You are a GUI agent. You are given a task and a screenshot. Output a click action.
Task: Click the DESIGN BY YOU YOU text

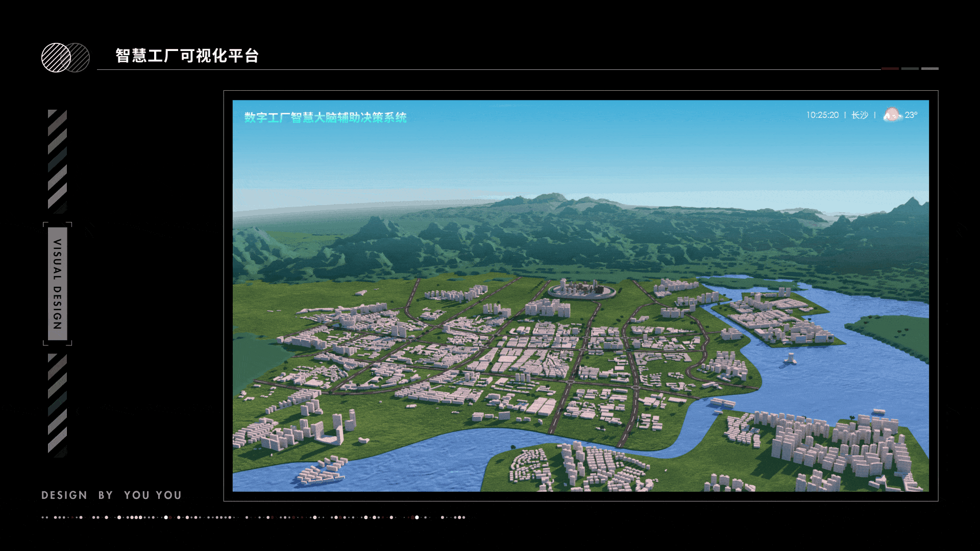[x=111, y=495]
